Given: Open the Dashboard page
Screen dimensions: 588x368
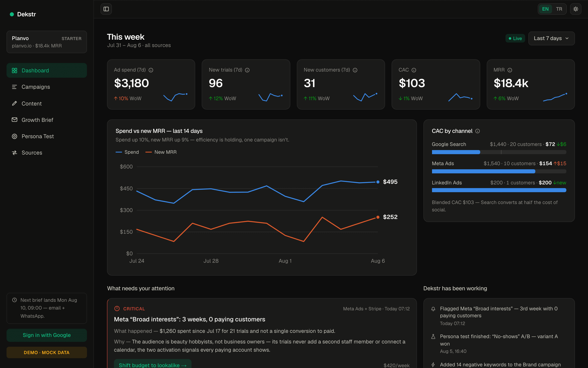Looking at the screenshot, I should [x=47, y=71].
